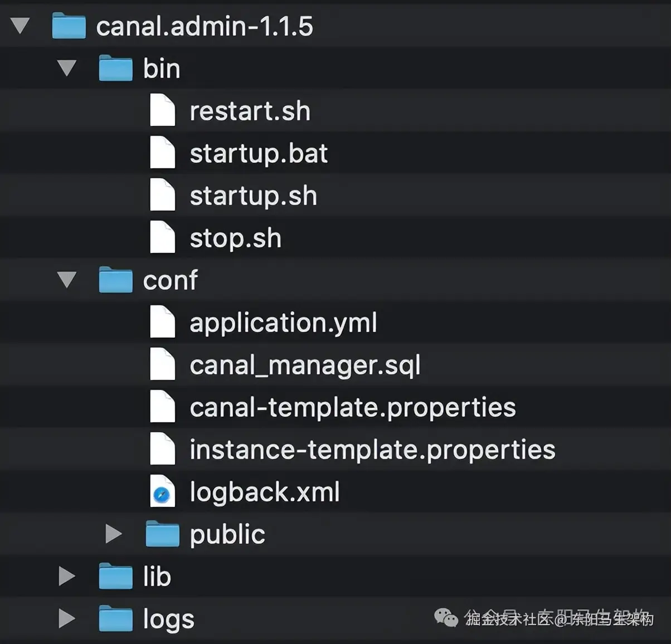
Task: Click the restart.sh file icon
Action: (x=162, y=111)
